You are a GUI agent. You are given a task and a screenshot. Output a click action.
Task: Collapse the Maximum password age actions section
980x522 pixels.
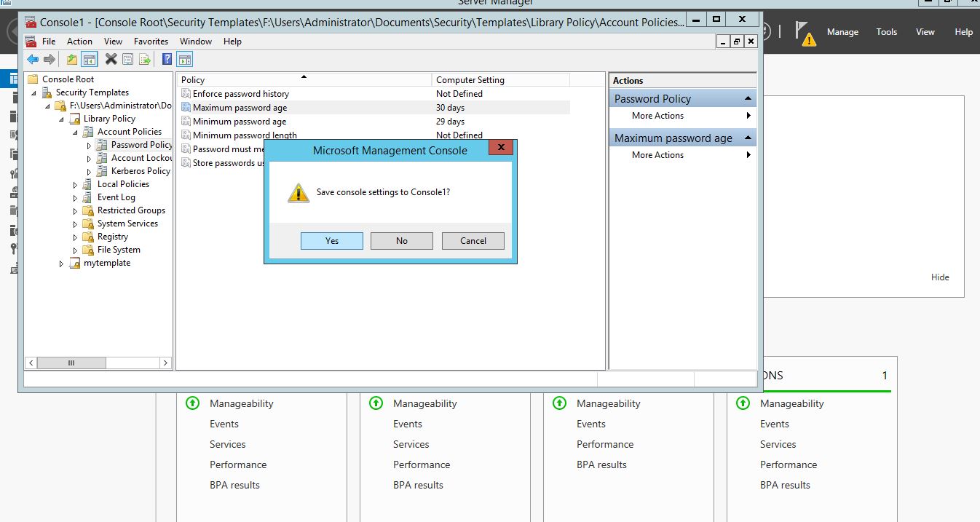click(x=748, y=138)
